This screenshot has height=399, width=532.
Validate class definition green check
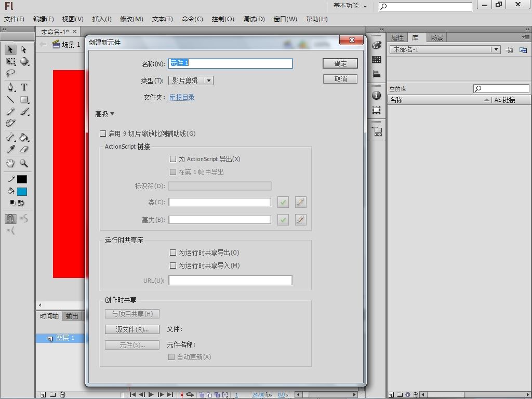click(x=283, y=202)
